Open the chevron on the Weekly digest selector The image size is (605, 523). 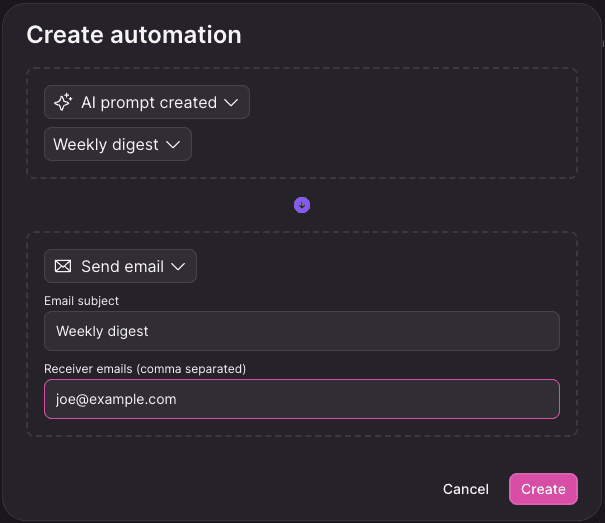[x=173, y=144]
